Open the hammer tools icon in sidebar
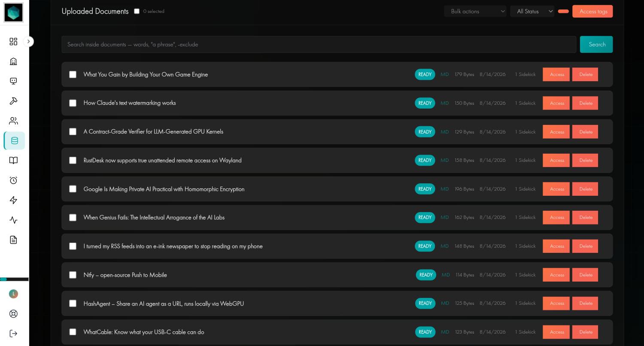 point(14,101)
